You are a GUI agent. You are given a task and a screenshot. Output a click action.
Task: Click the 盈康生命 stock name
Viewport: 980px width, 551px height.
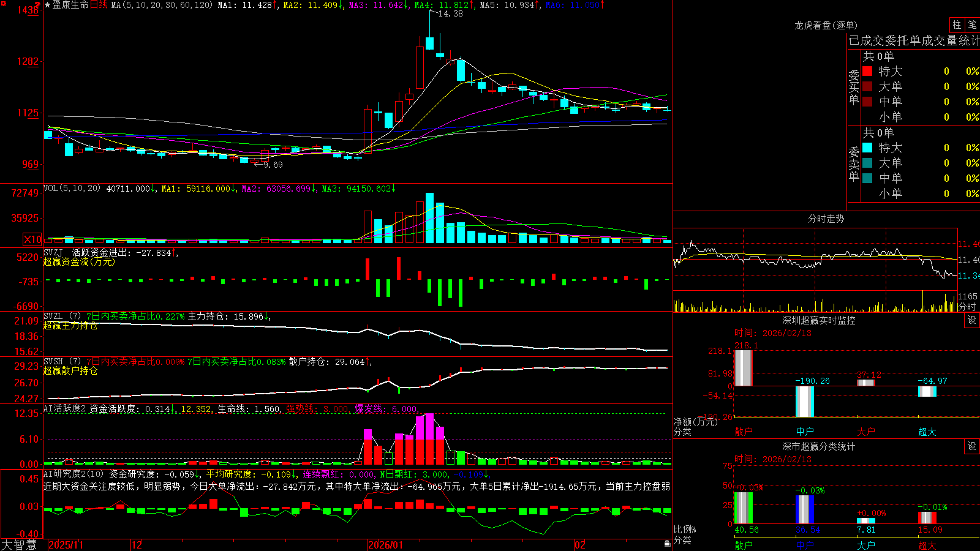pos(70,5)
